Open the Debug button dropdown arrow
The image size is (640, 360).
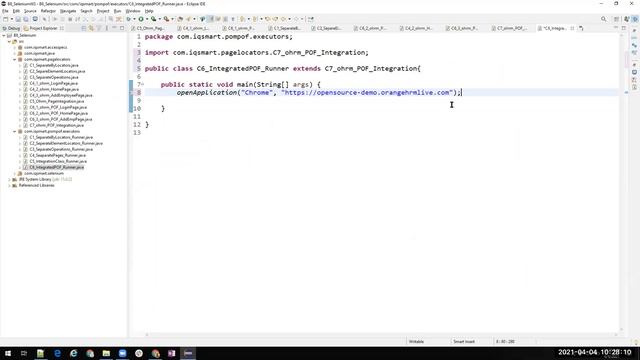134,19
